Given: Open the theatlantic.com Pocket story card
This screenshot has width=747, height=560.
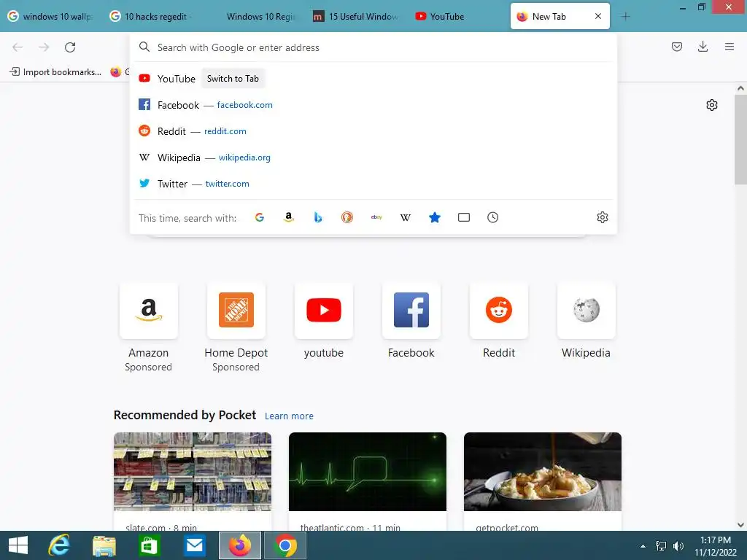Looking at the screenshot, I should pyautogui.click(x=368, y=481).
